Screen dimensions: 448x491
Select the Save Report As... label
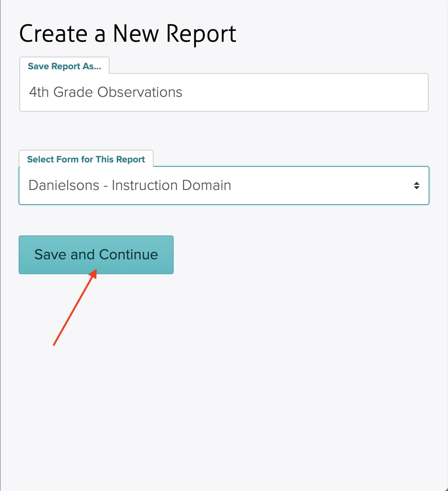pos(64,66)
